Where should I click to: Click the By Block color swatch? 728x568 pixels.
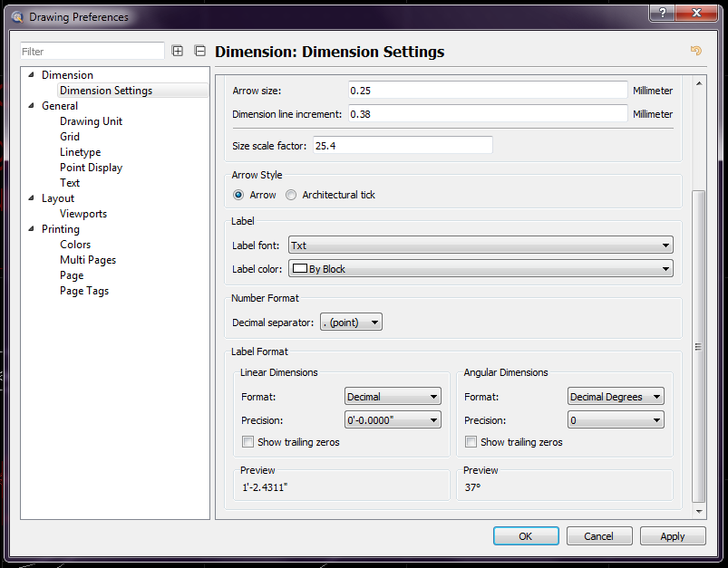[x=300, y=268]
